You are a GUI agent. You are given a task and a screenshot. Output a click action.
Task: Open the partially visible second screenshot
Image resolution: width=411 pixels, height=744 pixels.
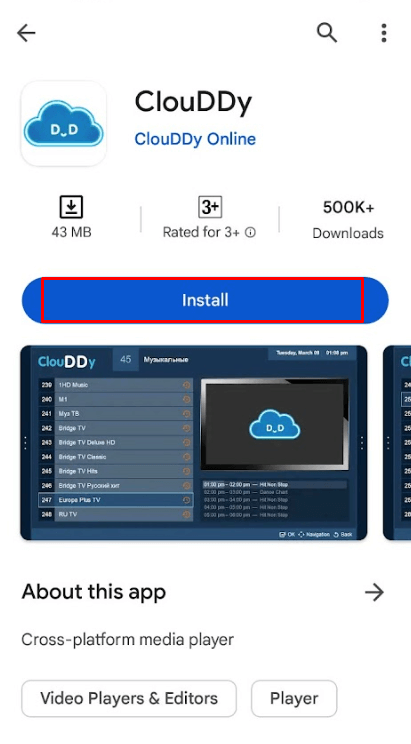[397, 443]
